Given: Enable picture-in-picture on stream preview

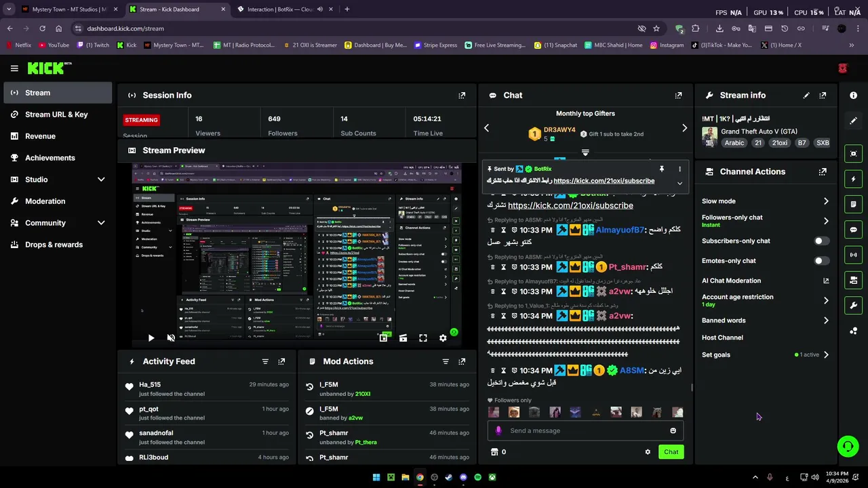Looking at the screenshot, I should pyautogui.click(x=383, y=338).
